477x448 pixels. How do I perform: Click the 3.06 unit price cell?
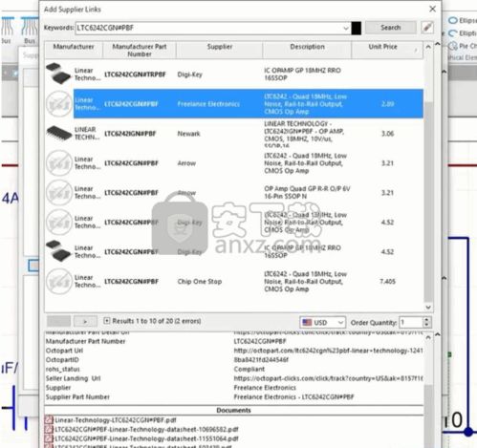pos(387,134)
